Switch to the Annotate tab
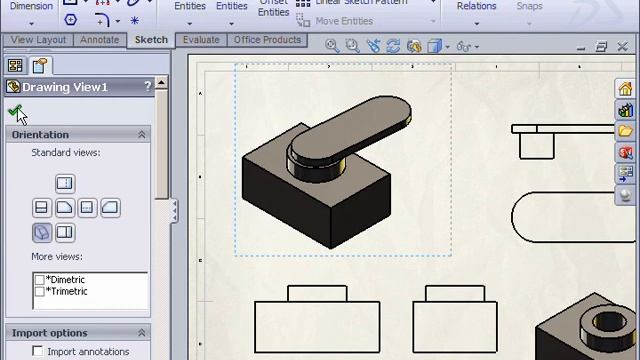The height and width of the screenshot is (360, 640). pyautogui.click(x=100, y=40)
